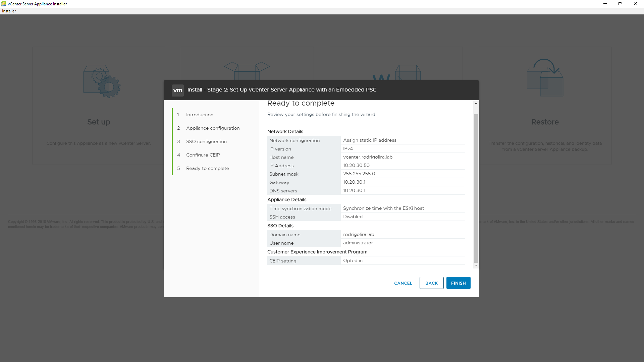Click the Set up gears icon

(x=102, y=81)
